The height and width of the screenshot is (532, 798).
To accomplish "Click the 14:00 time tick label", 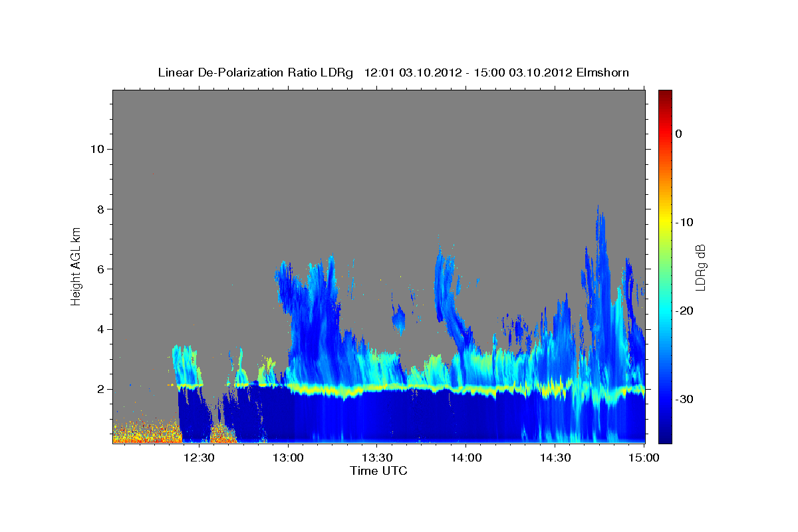I will coord(466,458).
